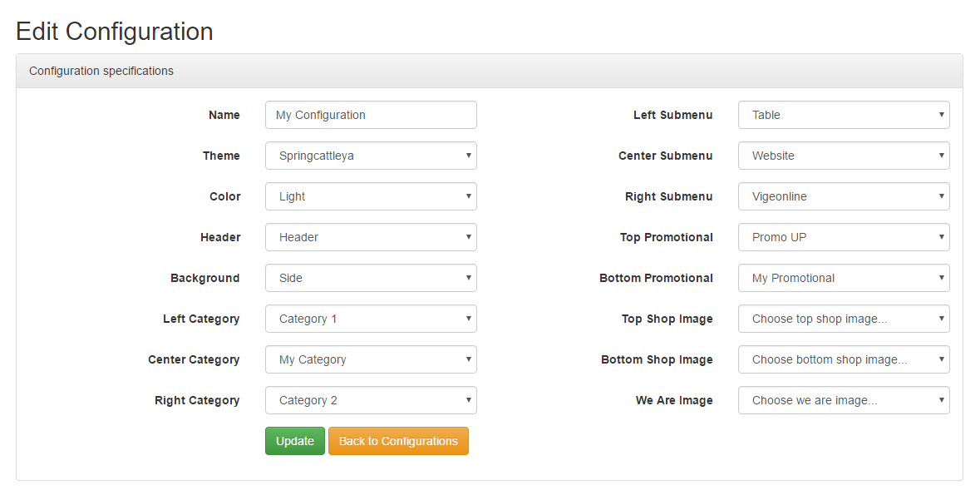The width and height of the screenshot is (980, 495).
Task: Open the Background dropdown showing Side
Action: [x=371, y=278]
